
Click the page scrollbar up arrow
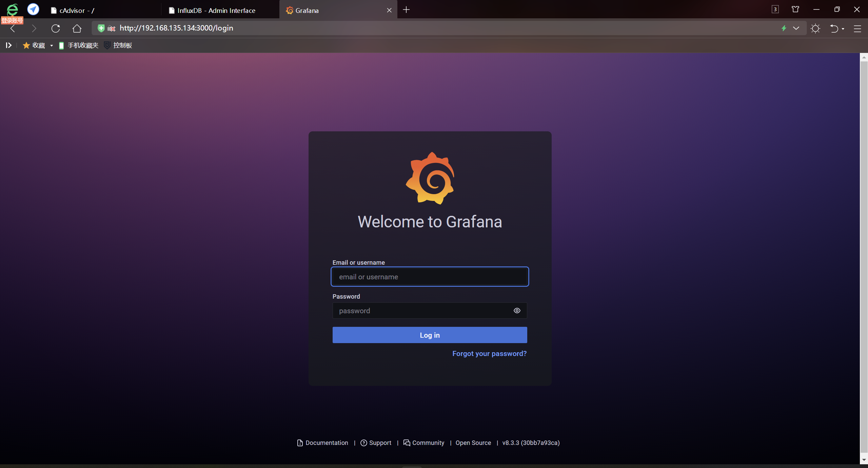(864, 57)
